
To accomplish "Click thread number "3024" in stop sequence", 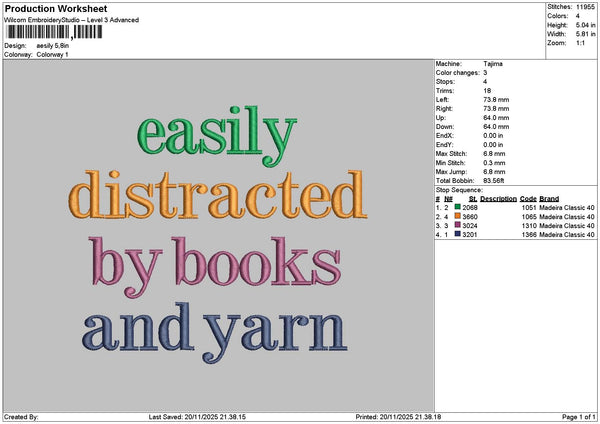I will coord(470,225).
